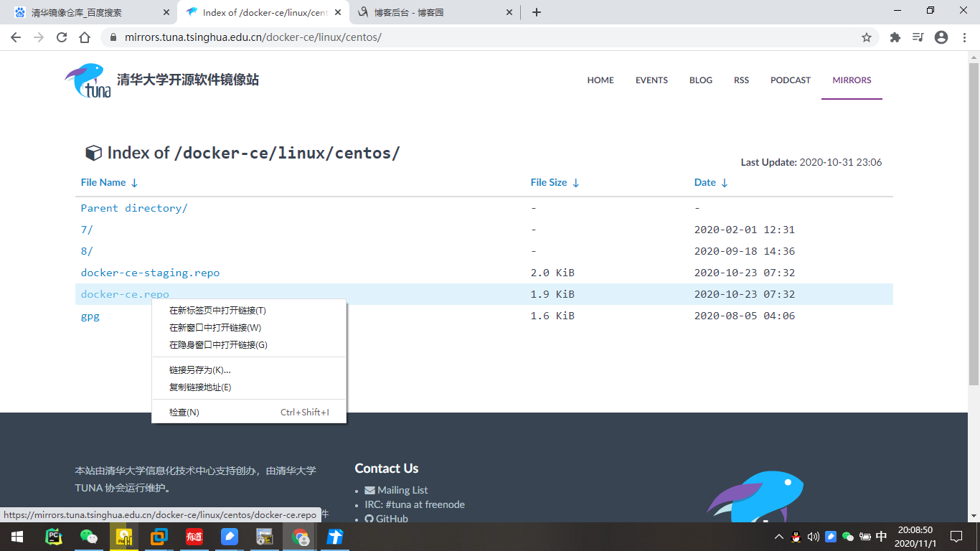This screenshot has height=551, width=980.
Task: Open the Chrome extensions puzzle icon
Action: [895, 37]
